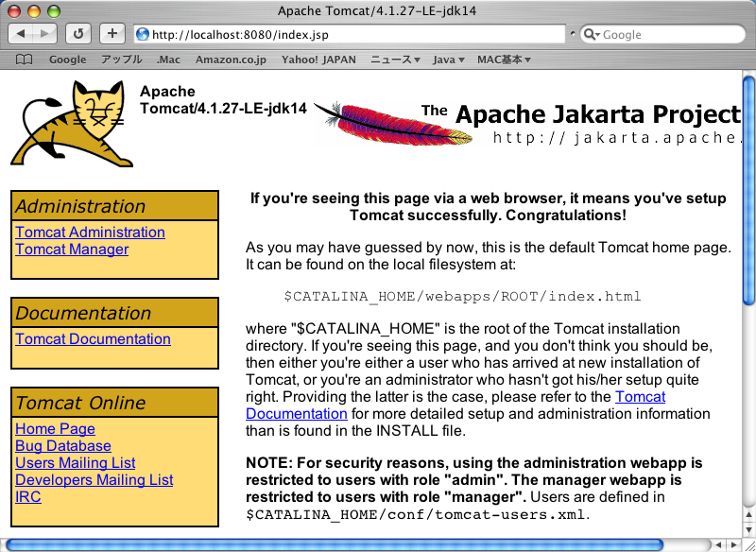Open the Tomcat Manager link
The height and width of the screenshot is (552, 756).
(x=72, y=250)
